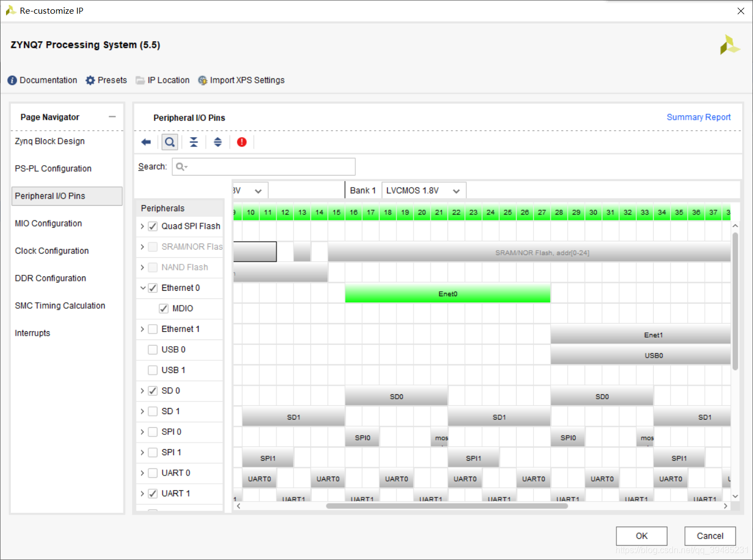Select Peripheral I/O Pins page

[67, 196]
